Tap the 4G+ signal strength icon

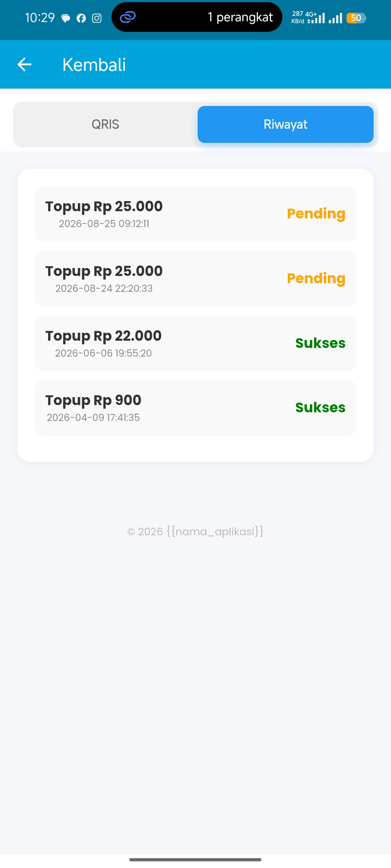point(316,18)
